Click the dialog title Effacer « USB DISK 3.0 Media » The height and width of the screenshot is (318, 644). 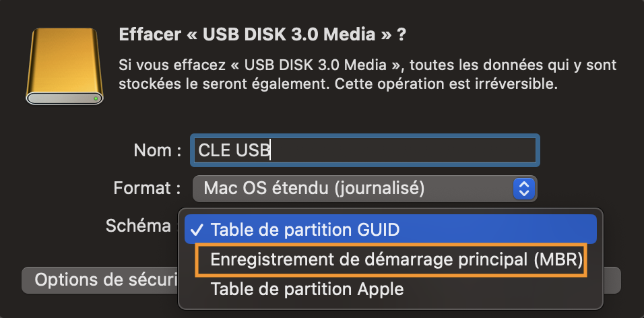tap(262, 34)
